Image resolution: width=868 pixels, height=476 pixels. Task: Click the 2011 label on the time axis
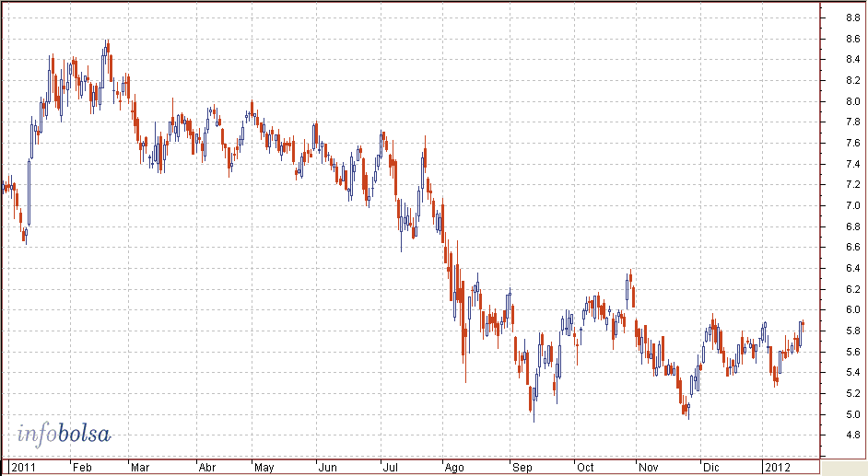click(23, 468)
